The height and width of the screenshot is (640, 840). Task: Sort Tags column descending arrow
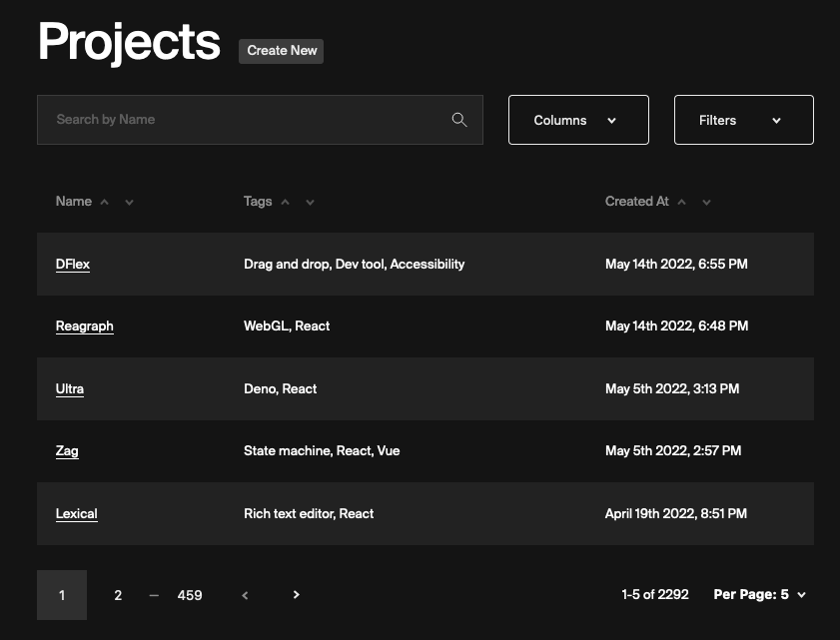point(310,202)
